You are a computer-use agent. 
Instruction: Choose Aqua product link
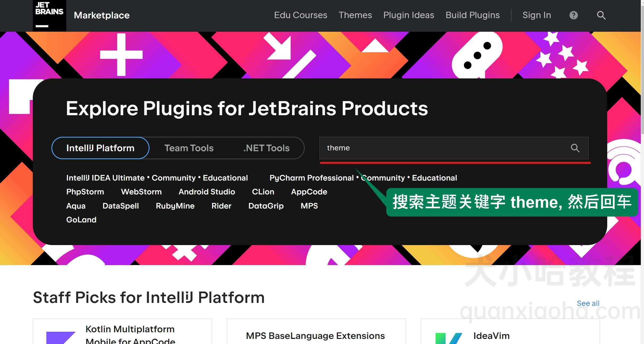coord(76,206)
